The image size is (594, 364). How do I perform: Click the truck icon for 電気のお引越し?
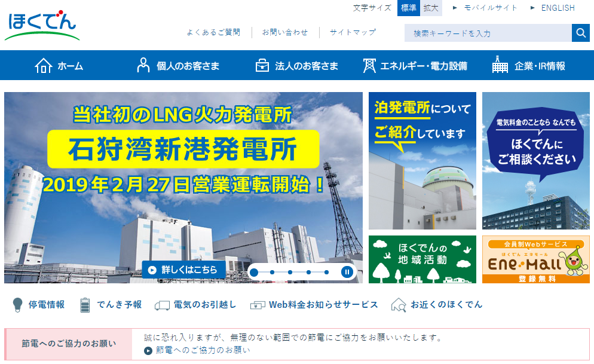point(162,305)
